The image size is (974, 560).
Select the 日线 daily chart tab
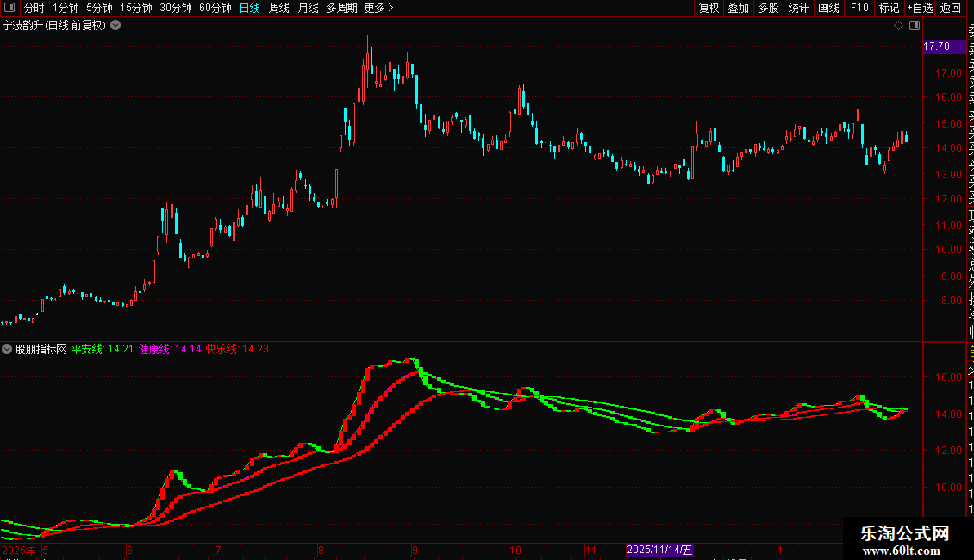(x=250, y=8)
